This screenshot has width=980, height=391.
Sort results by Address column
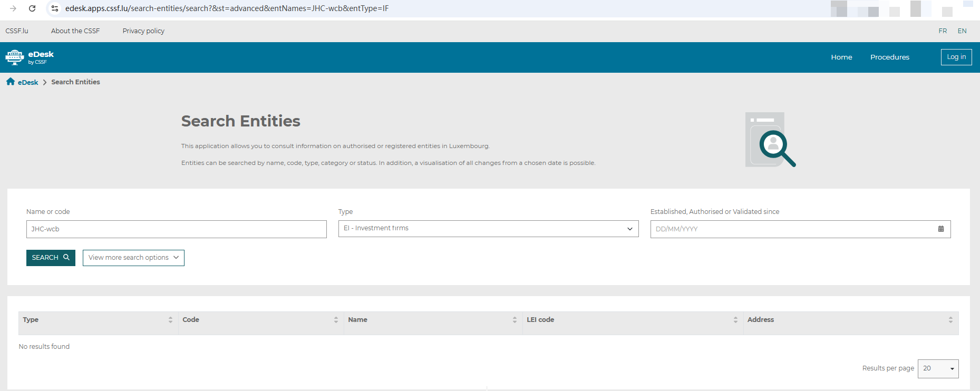click(950, 320)
